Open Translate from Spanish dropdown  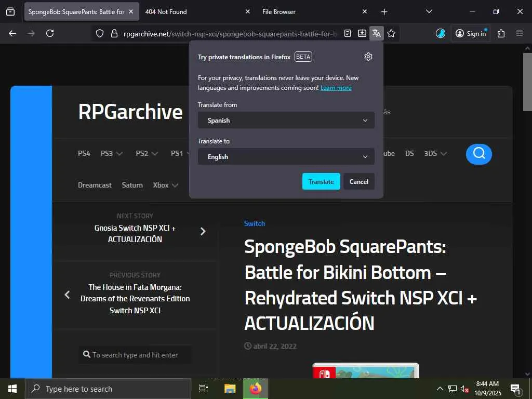(286, 121)
